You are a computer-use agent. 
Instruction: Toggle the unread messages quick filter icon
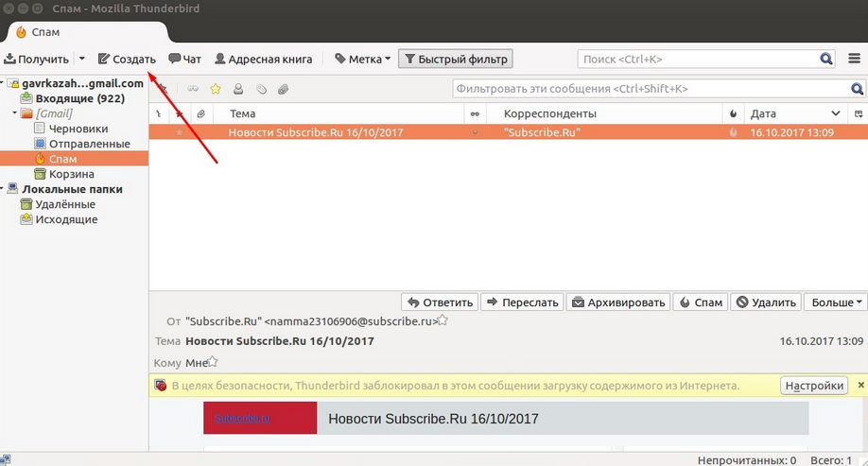(193, 89)
